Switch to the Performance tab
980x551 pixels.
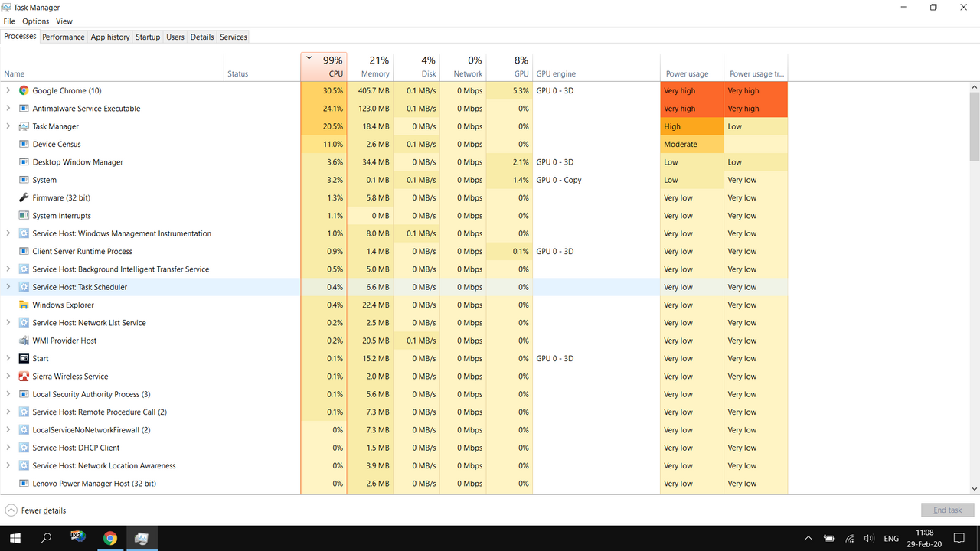click(63, 37)
